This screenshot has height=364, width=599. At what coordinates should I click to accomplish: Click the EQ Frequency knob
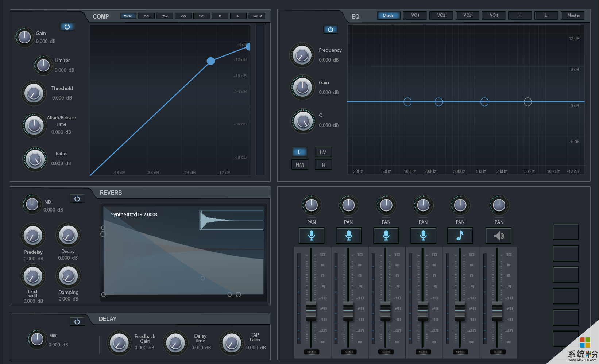302,55
